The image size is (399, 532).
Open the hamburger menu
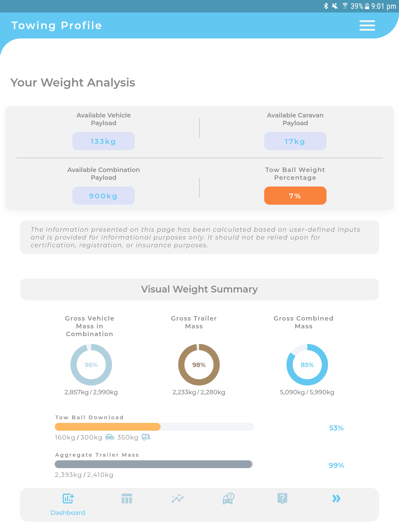[367, 25]
